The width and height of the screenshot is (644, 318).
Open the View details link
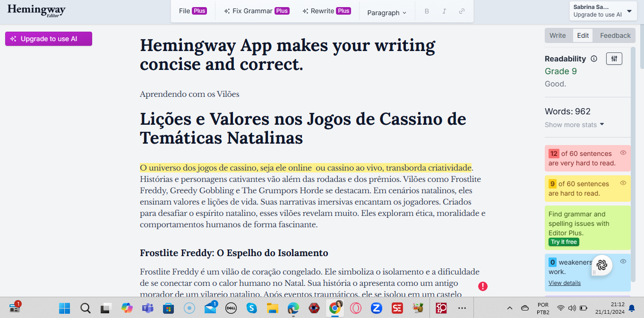click(565, 283)
